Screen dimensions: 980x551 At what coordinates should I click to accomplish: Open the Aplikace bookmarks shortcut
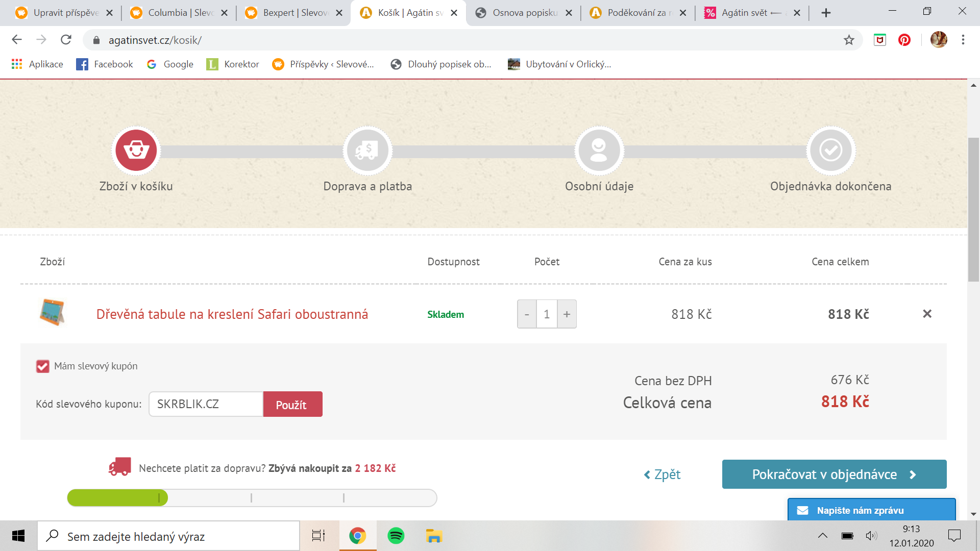pyautogui.click(x=37, y=64)
